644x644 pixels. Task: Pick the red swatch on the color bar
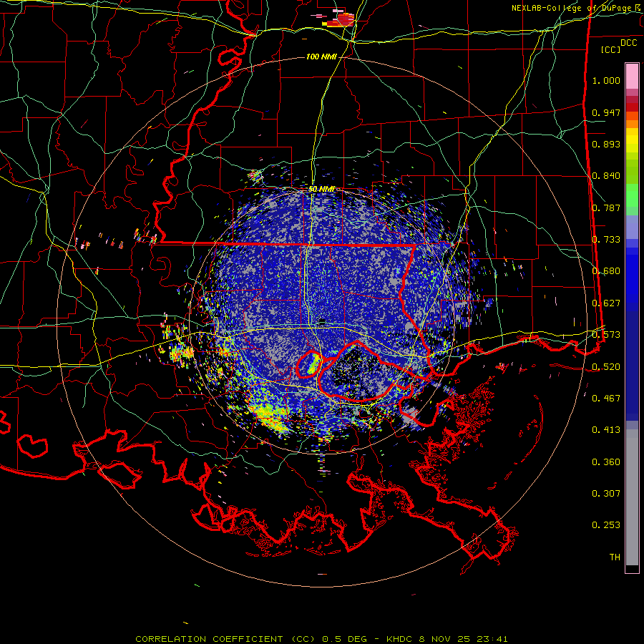click(x=632, y=107)
